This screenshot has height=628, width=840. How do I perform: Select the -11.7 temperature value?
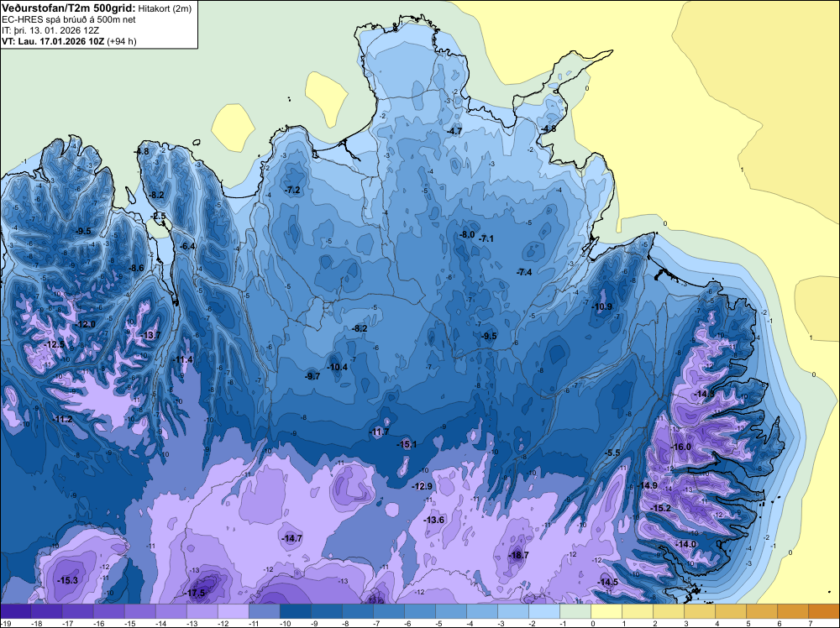(380, 432)
